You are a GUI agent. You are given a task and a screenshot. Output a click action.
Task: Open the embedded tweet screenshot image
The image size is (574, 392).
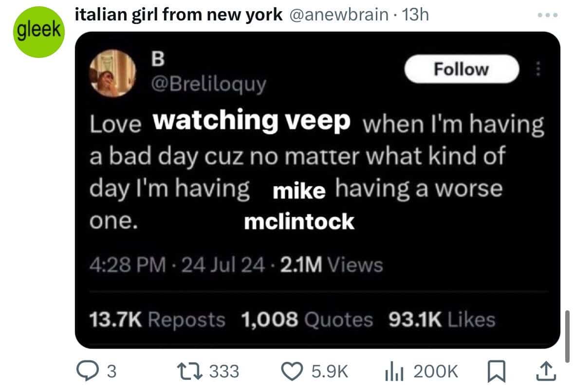point(317,190)
